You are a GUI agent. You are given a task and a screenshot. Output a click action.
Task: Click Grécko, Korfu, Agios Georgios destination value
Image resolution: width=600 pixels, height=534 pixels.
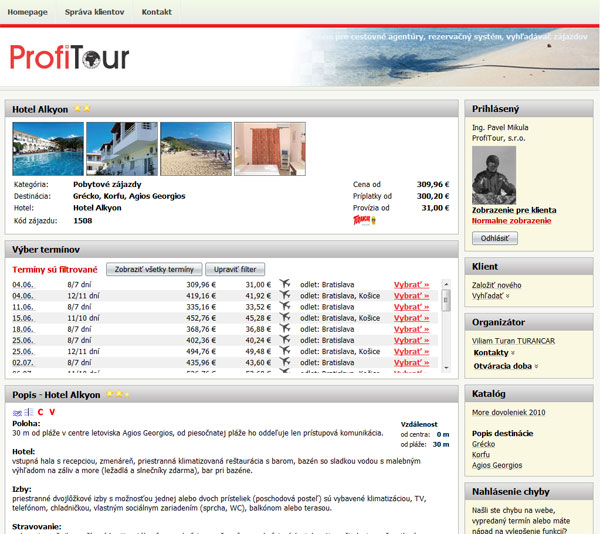129,196
